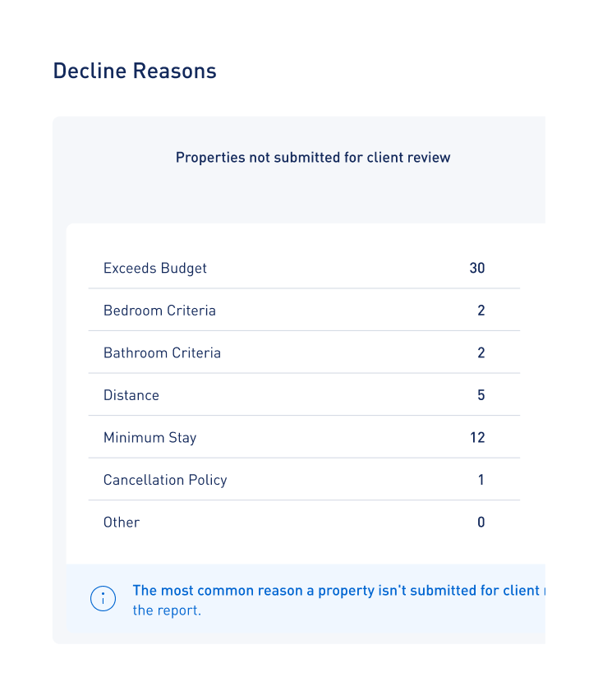This screenshot has height=700, width=598.
Task: Click the Cancellation Policy count 1
Action: 481,480
